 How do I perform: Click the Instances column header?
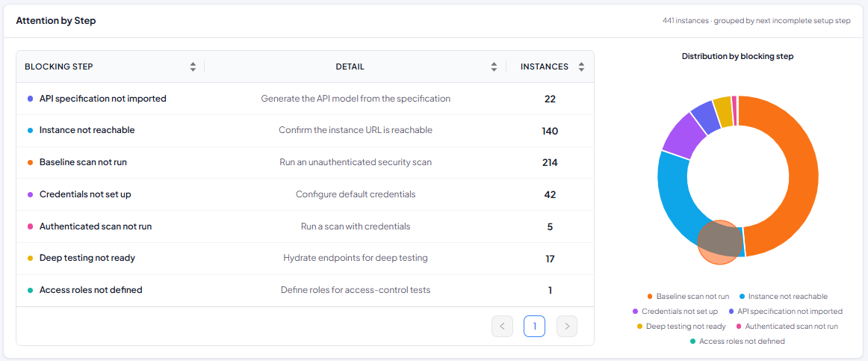click(550, 67)
